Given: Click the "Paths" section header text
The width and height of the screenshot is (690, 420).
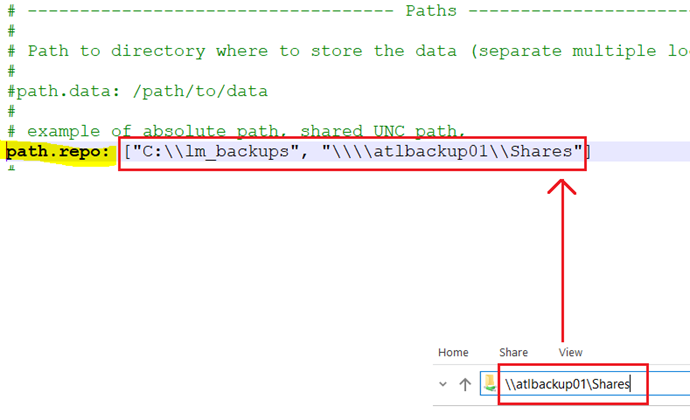Looking at the screenshot, I should (x=431, y=11).
